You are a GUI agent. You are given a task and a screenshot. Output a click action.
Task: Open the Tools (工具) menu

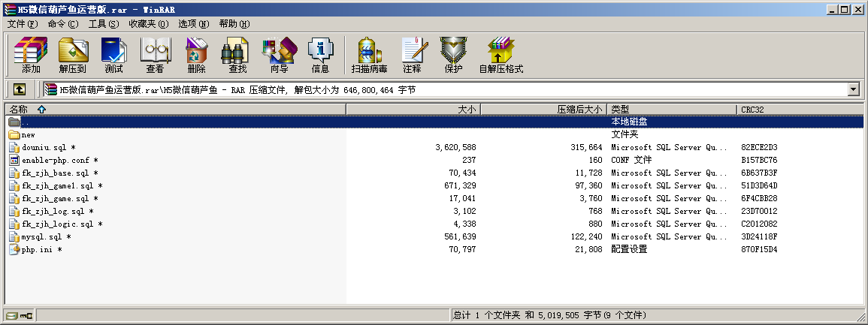pyautogui.click(x=104, y=24)
